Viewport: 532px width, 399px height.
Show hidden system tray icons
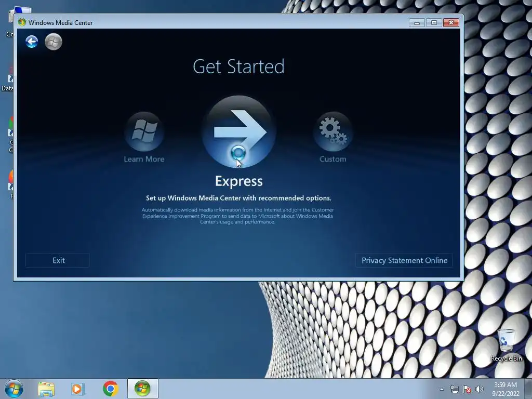442,389
